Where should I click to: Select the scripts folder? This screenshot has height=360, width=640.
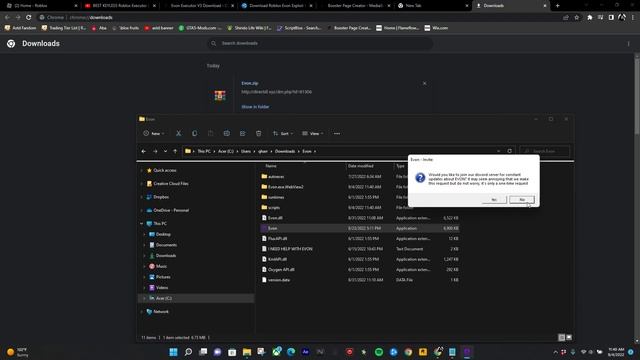tap(274, 207)
